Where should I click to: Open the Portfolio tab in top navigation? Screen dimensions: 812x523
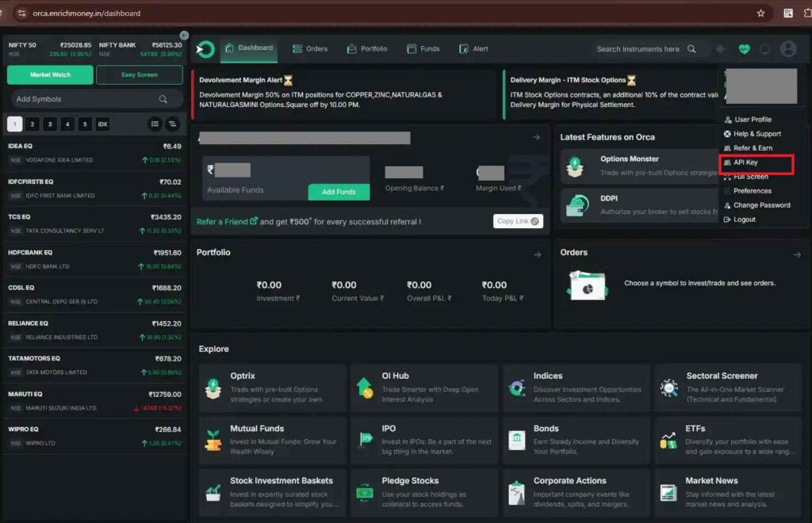coord(367,48)
